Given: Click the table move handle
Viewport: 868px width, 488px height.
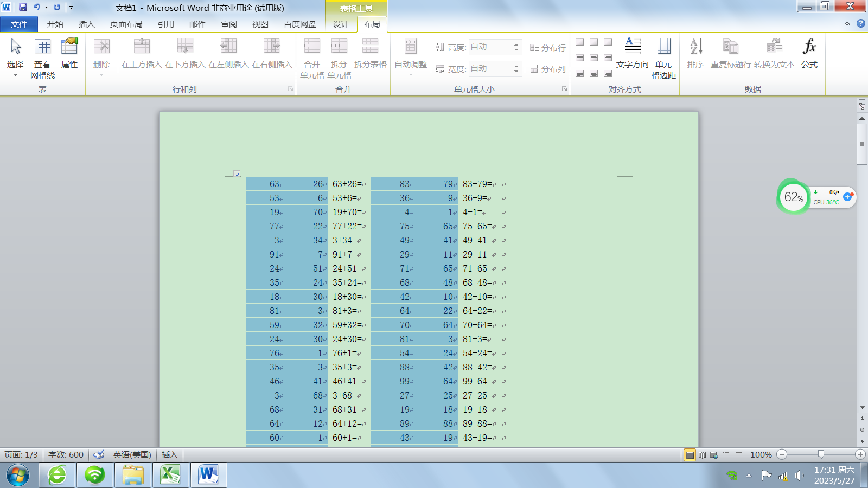Looking at the screenshot, I should 237,174.
